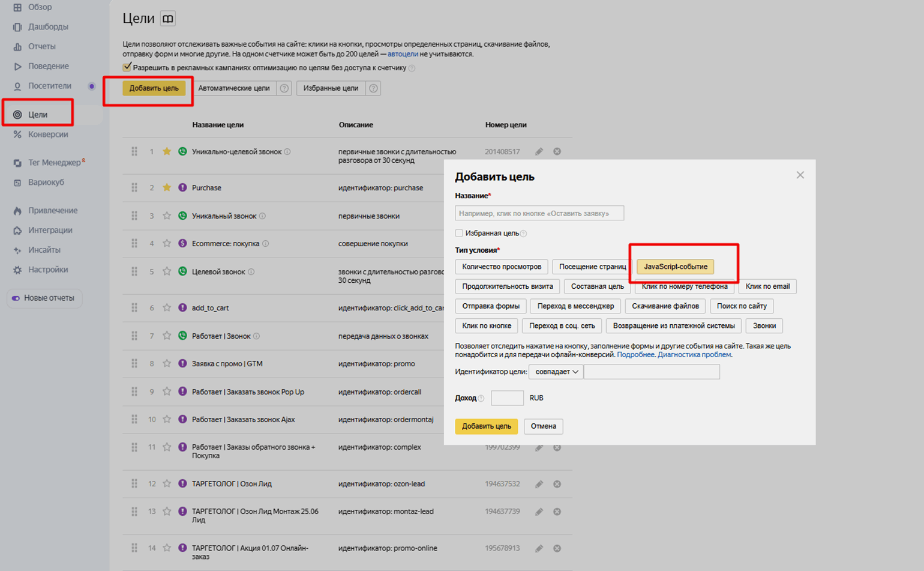Toggle the Избранная цель checkbox
924x571 pixels.
click(459, 233)
